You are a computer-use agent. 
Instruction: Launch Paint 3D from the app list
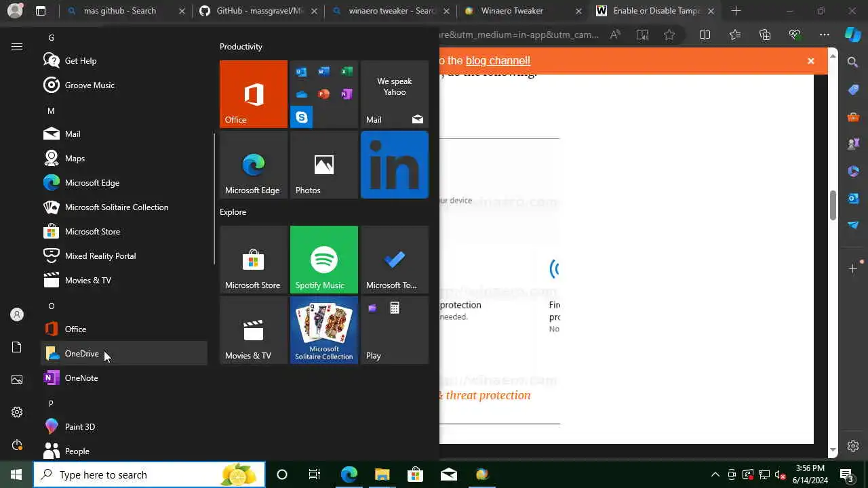[x=124, y=426]
